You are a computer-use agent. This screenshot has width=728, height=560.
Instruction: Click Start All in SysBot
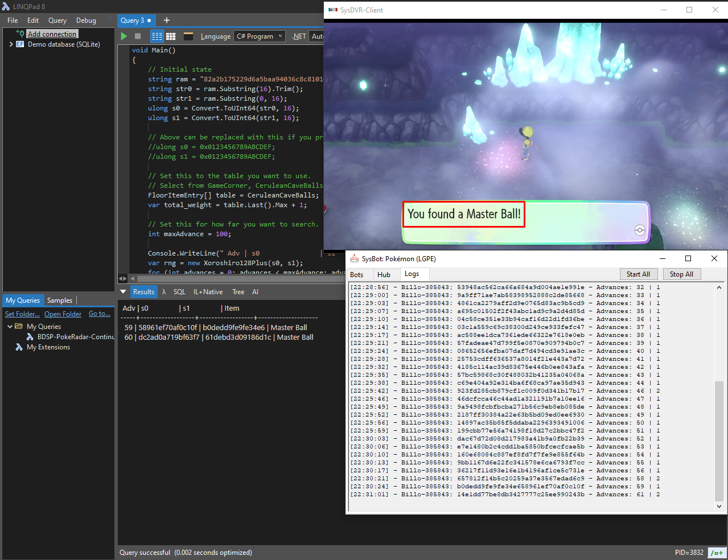coord(638,274)
